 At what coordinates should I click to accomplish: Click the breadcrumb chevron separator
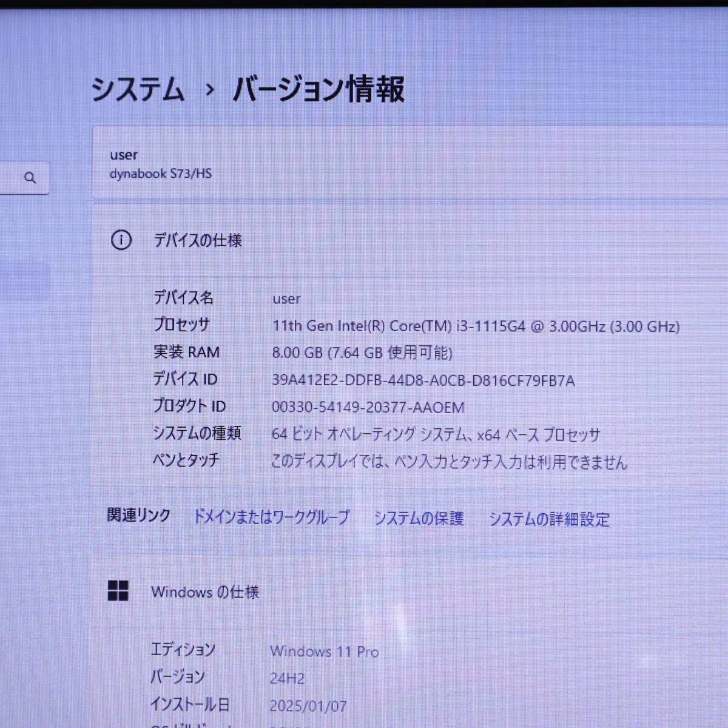click(x=209, y=90)
